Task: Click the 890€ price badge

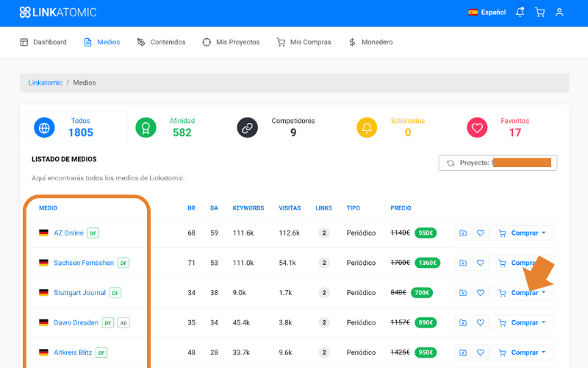Action: [x=426, y=322]
